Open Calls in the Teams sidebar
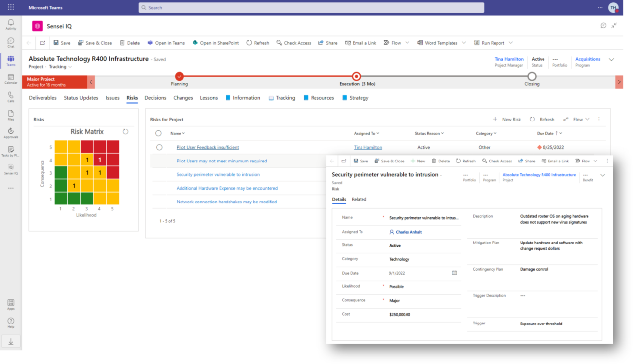 [11, 97]
